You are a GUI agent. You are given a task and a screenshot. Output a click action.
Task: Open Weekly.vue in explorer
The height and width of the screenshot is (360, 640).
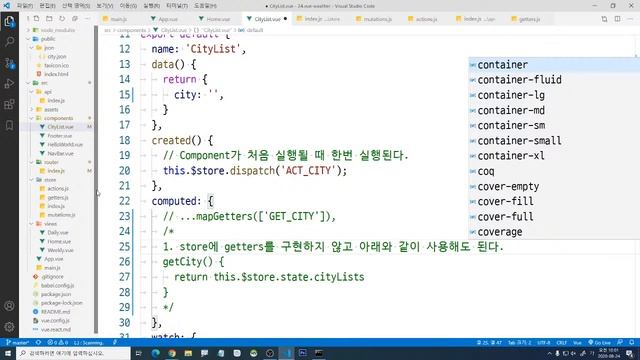pyautogui.click(x=60, y=250)
